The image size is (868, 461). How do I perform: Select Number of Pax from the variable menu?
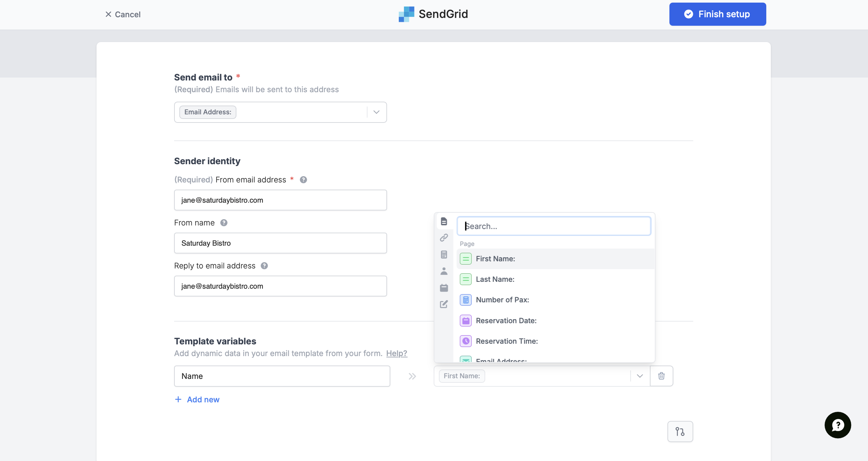[502, 300]
